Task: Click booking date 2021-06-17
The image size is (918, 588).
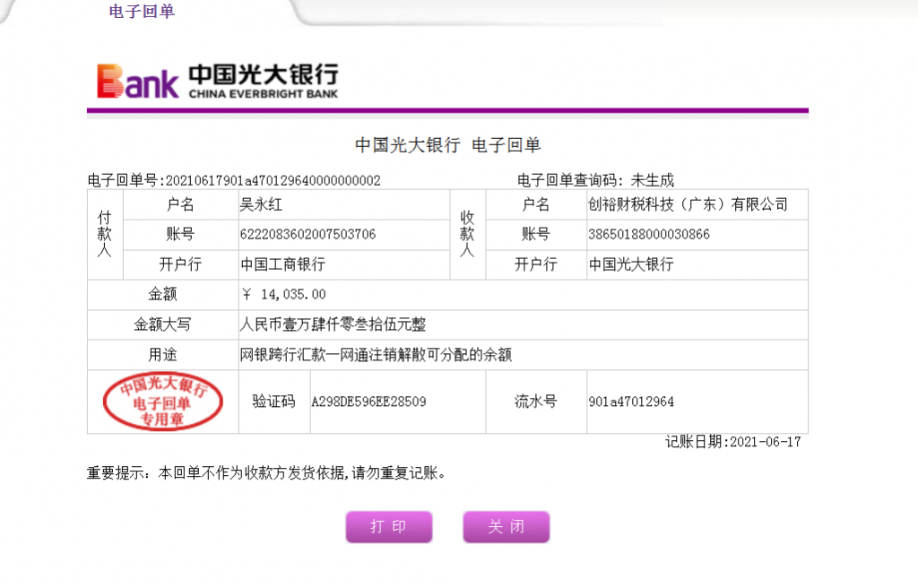Action: 766,442
